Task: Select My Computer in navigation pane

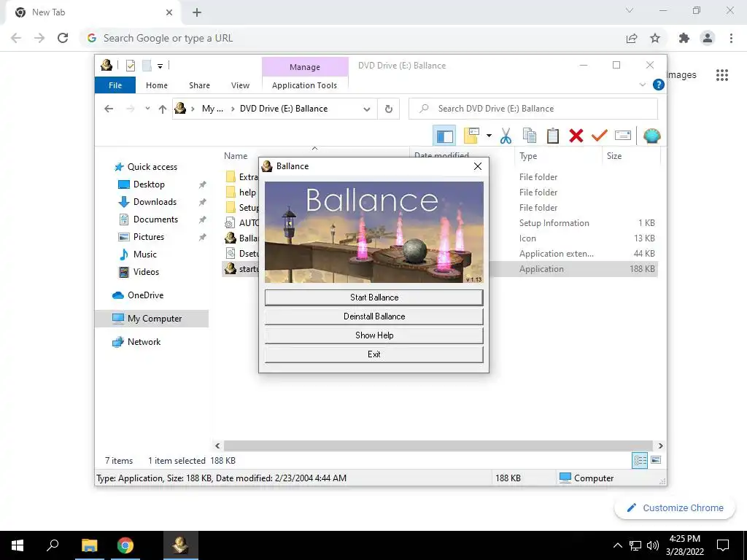Action: tap(152, 319)
